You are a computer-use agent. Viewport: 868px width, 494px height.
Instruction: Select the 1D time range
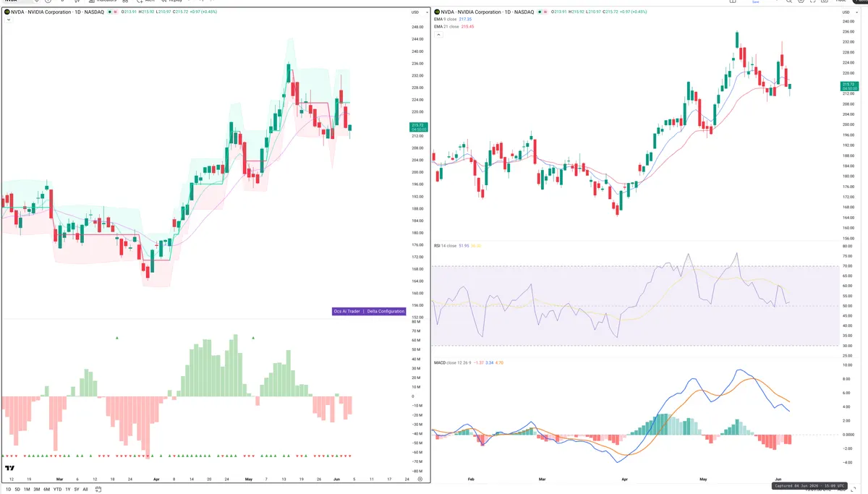8,489
